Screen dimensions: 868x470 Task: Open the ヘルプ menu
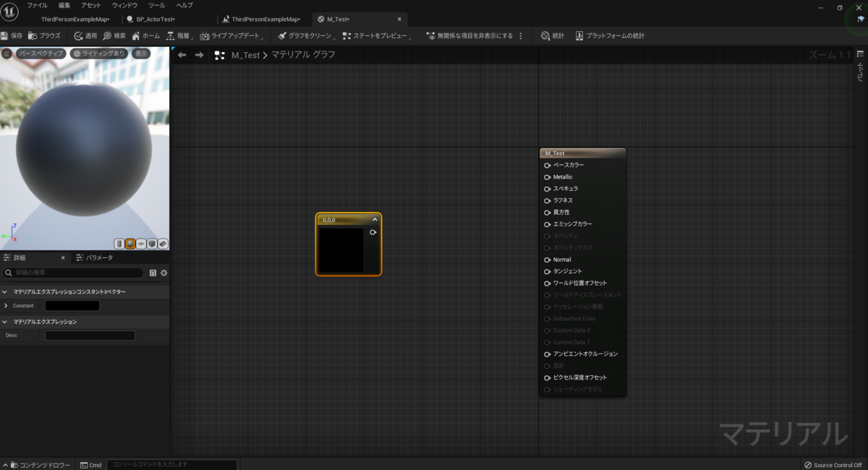[184, 5]
